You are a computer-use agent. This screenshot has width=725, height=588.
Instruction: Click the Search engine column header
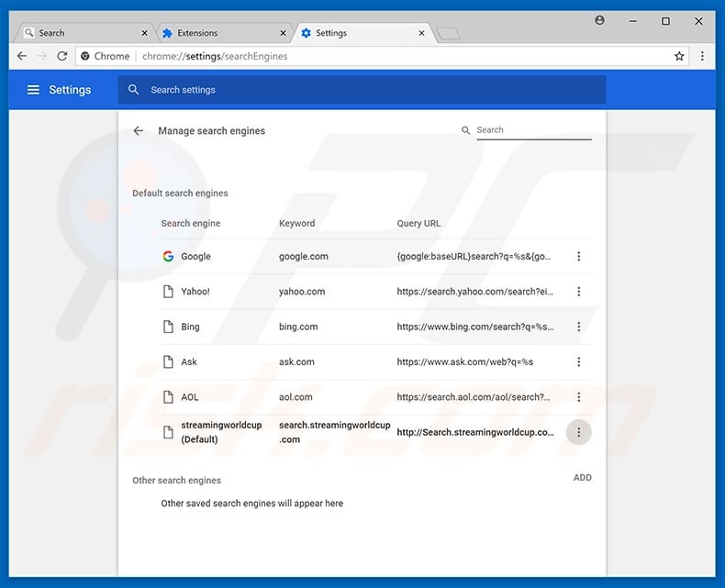(191, 223)
